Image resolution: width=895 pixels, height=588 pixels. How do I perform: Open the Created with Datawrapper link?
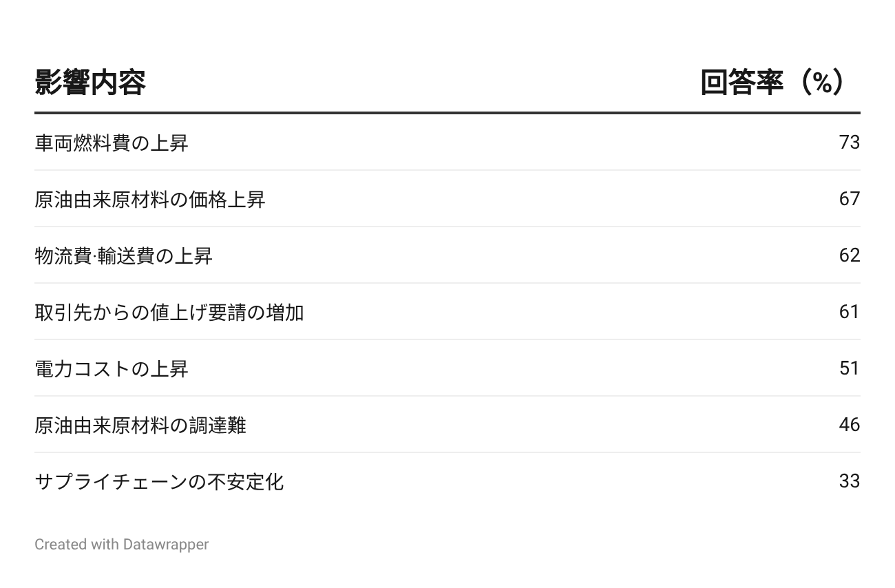[122, 545]
